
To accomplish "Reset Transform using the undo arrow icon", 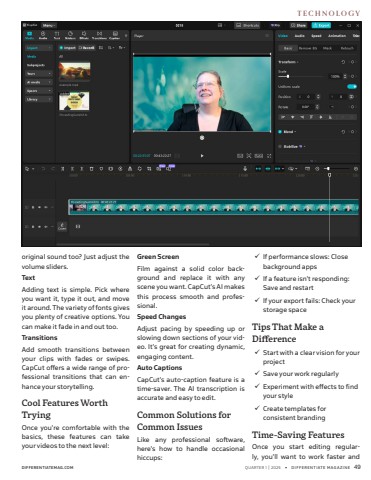I will pyautogui.click(x=343, y=62).
